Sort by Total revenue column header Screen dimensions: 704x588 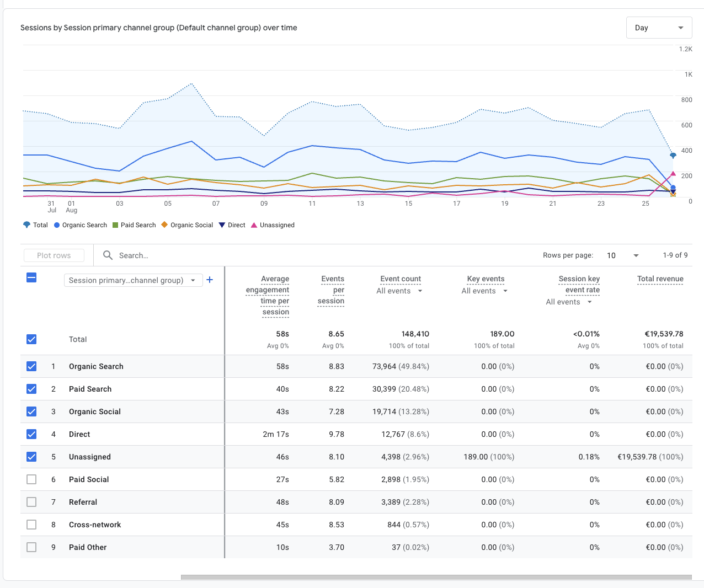coord(660,279)
